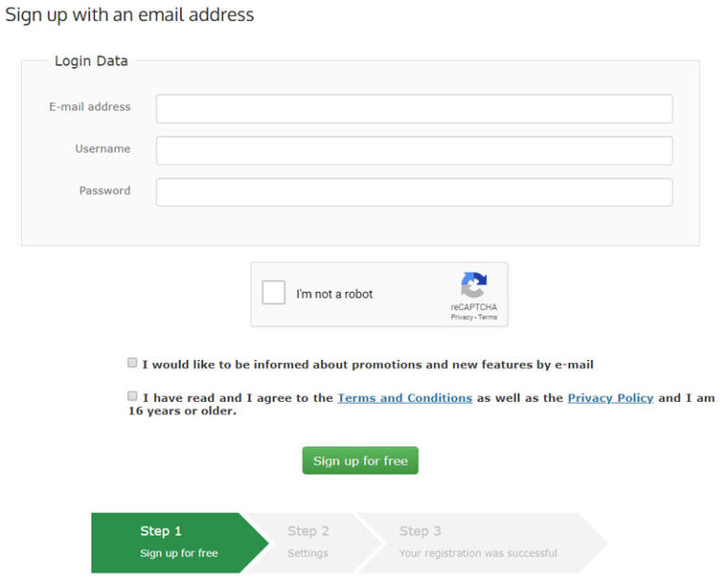Check the I'm not a robot box

(273, 292)
